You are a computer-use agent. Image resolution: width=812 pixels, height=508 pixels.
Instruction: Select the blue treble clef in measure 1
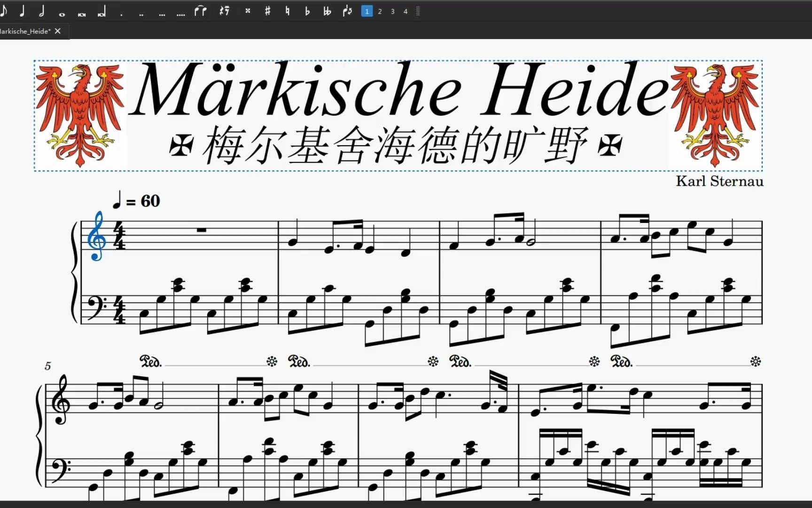(97, 236)
